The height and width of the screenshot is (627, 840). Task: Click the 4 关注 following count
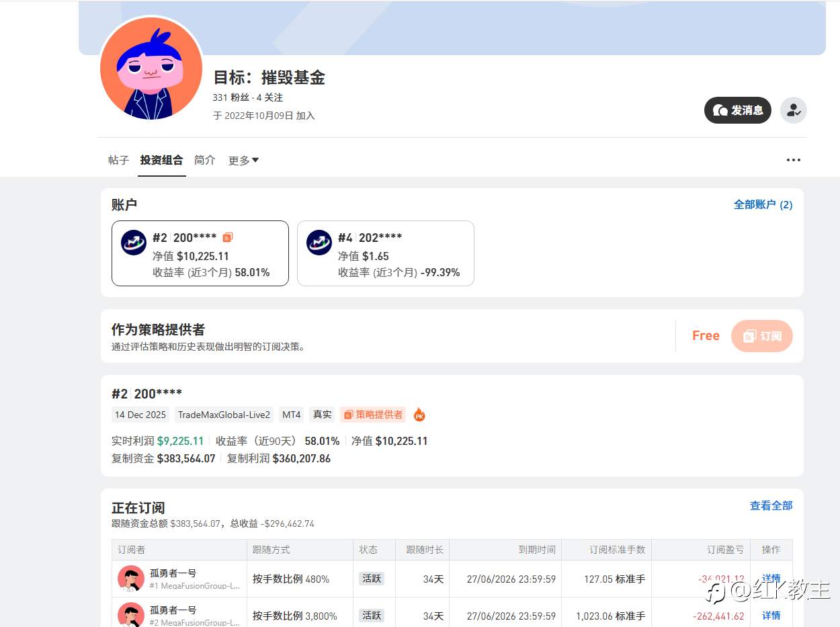click(269, 97)
